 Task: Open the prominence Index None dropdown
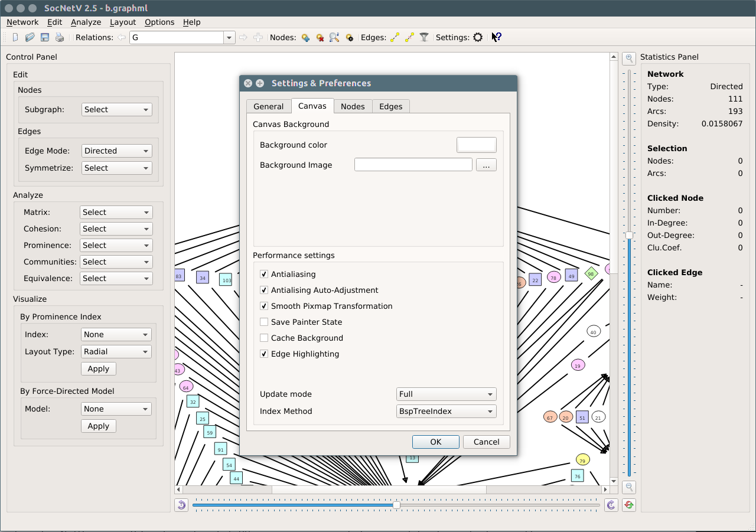[116, 334]
